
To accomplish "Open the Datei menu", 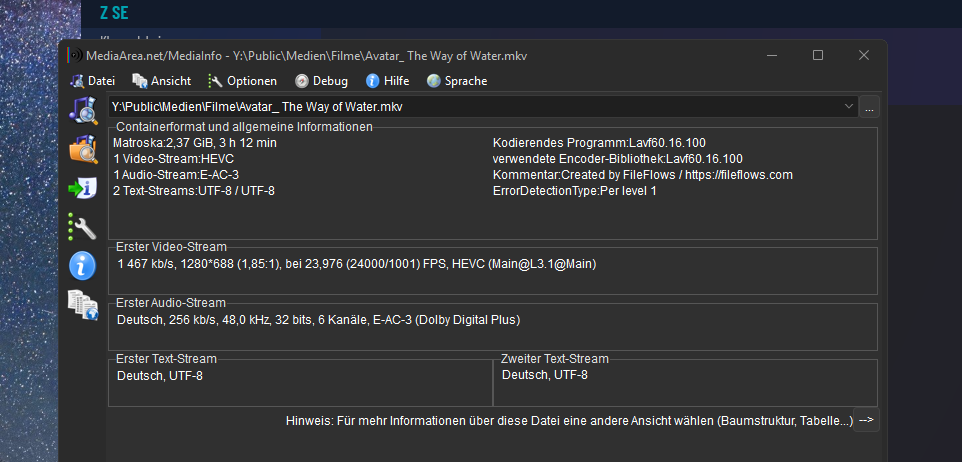I will [x=93, y=81].
